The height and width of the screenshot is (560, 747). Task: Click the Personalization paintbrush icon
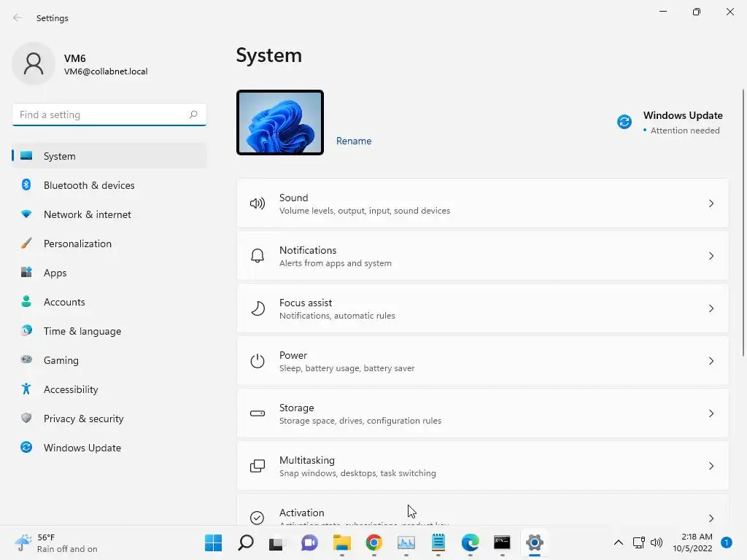pyautogui.click(x=26, y=244)
